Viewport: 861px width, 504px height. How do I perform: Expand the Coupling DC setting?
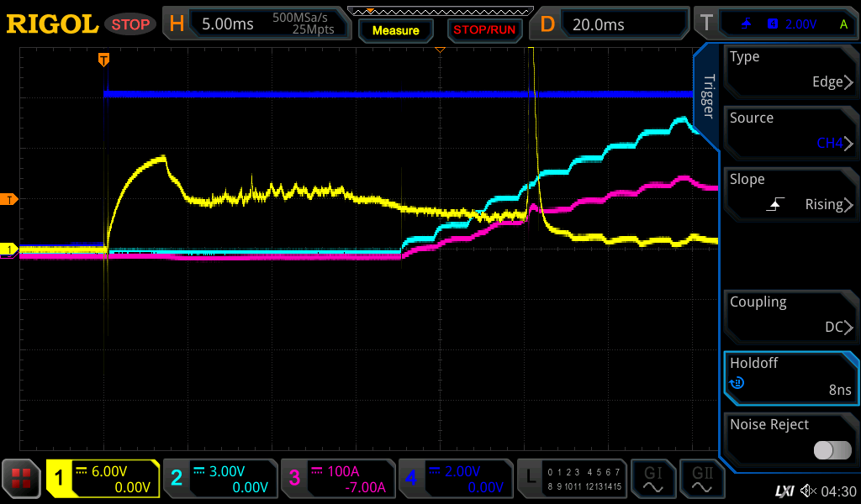click(790, 316)
